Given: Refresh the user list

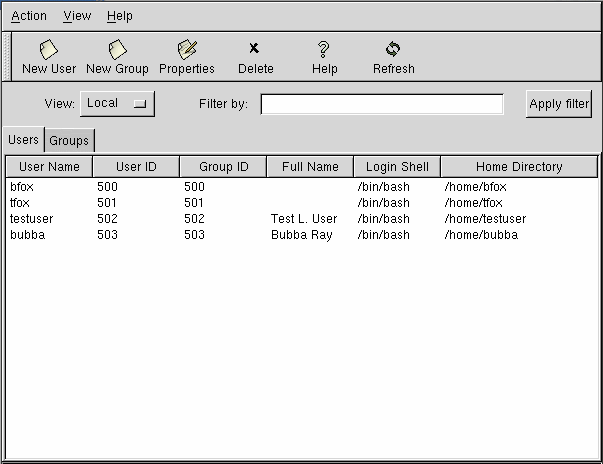Looking at the screenshot, I should pos(393,57).
